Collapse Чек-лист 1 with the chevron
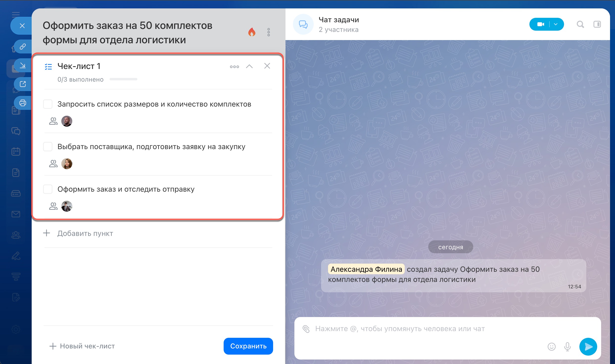Screen dimensions: 615x364 tap(249, 66)
